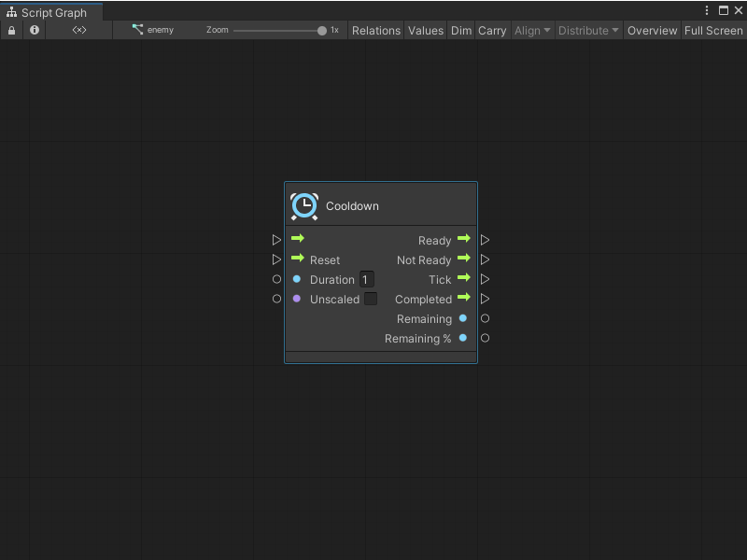Click the lock icon in the toolbar

pos(11,30)
